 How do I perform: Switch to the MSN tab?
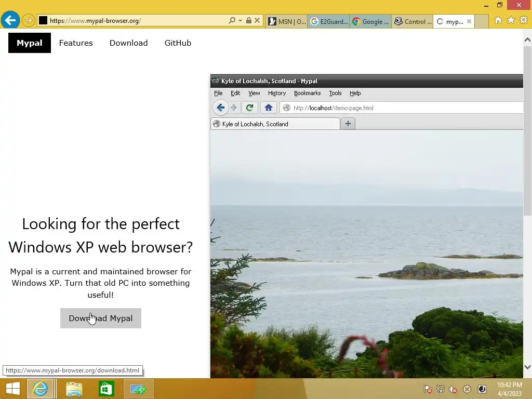coord(287,22)
